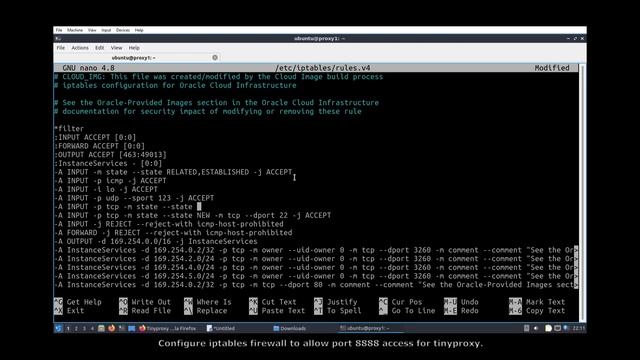Click the '*filter' line
The width and height of the screenshot is (640, 360).
69,129
